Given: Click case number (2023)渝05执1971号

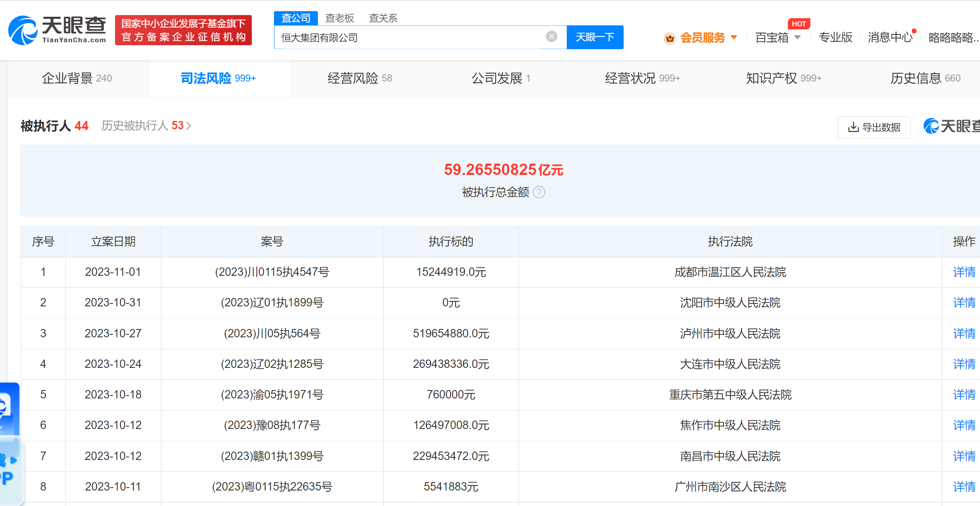Looking at the screenshot, I should [x=272, y=395].
